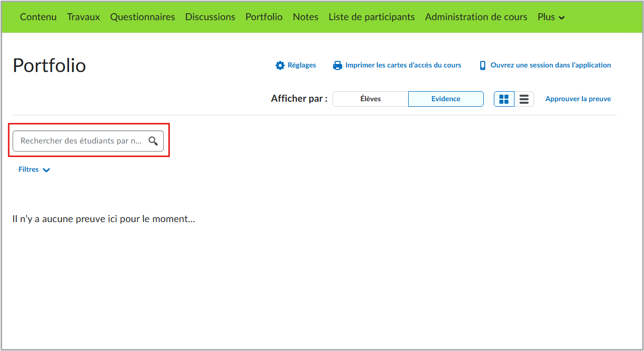This screenshot has width=644, height=351.
Task: Expand the Filtres dropdown
Action: click(x=34, y=170)
